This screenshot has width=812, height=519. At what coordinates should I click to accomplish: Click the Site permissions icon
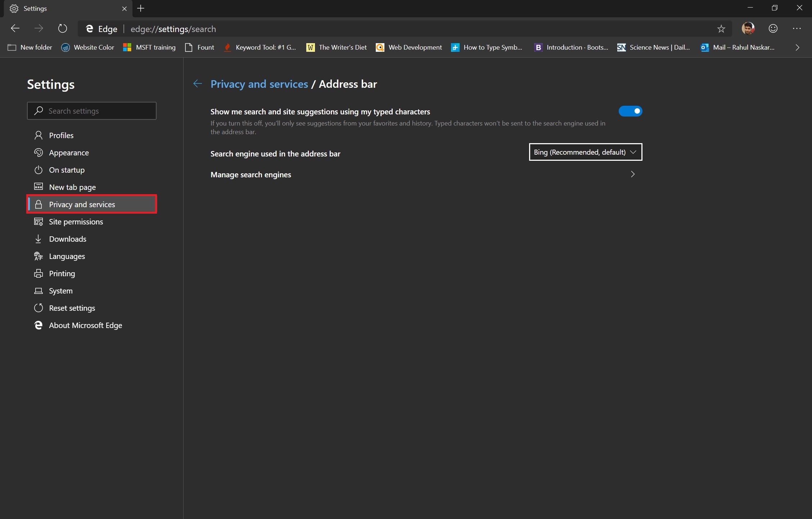[39, 222]
